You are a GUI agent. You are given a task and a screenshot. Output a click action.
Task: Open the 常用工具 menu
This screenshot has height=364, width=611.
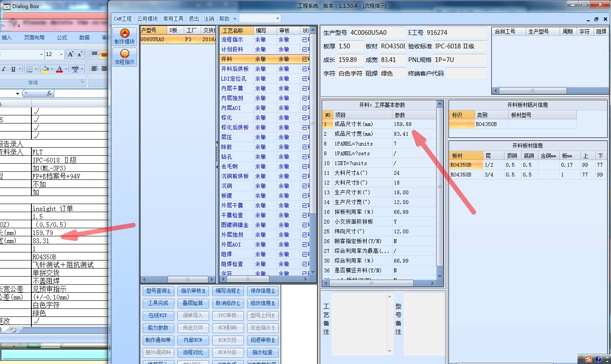coord(173,19)
